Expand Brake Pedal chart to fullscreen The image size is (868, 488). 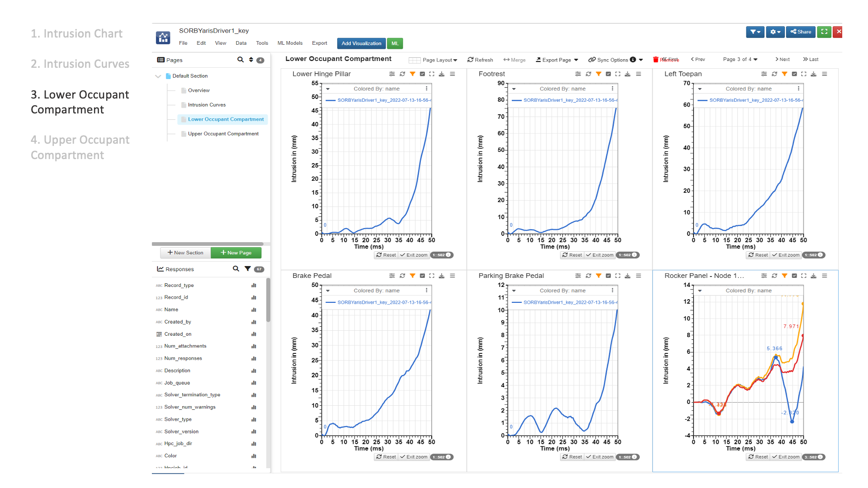(432, 276)
